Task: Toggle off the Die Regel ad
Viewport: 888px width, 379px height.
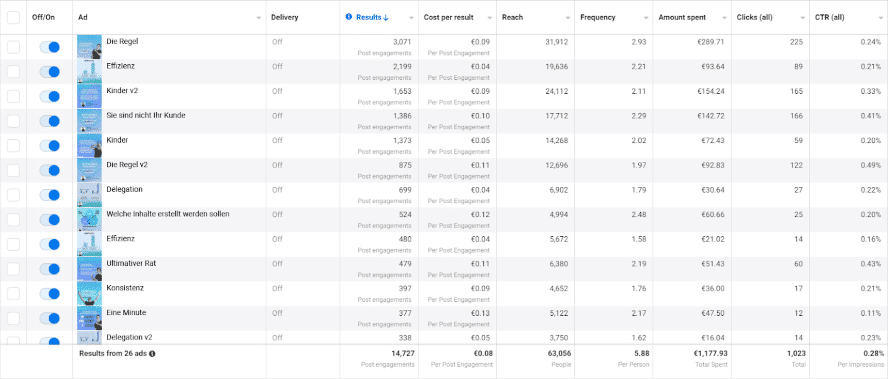Action: (x=50, y=48)
